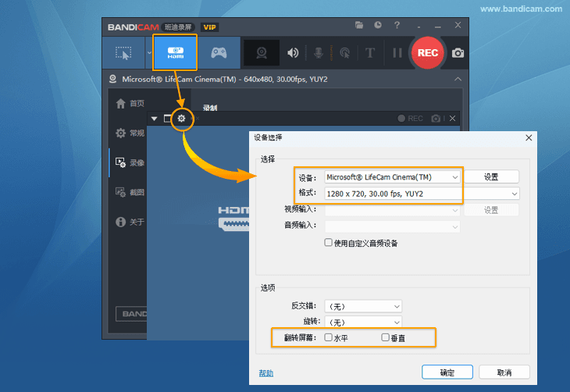Open the device window triangle menu
570x392 pixels.
coord(154,119)
